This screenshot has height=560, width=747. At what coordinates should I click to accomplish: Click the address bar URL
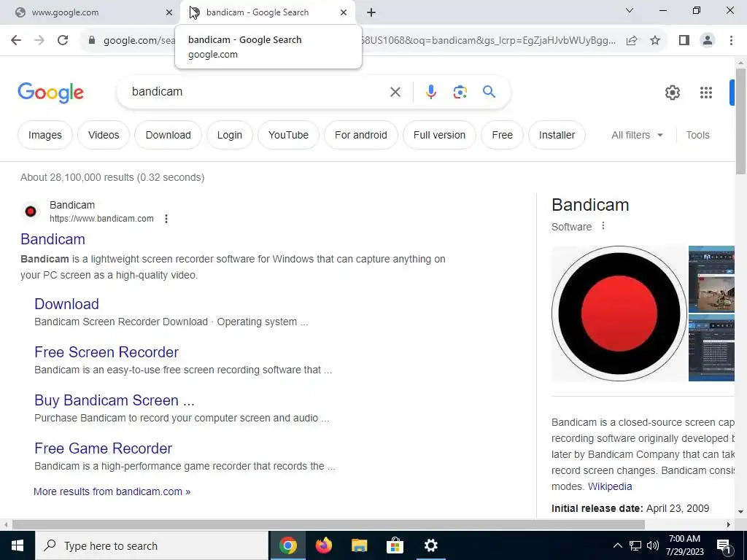click(x=360, y=40)
